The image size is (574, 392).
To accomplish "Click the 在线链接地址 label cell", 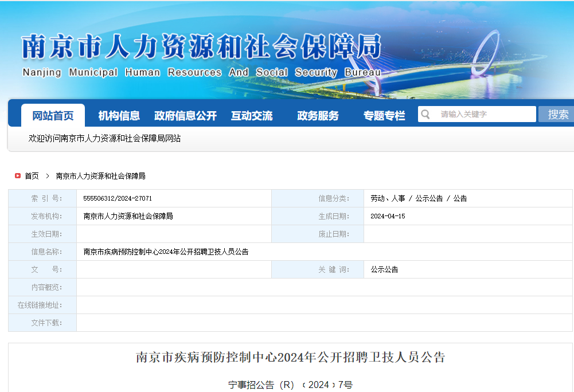I will click(42, 305).
